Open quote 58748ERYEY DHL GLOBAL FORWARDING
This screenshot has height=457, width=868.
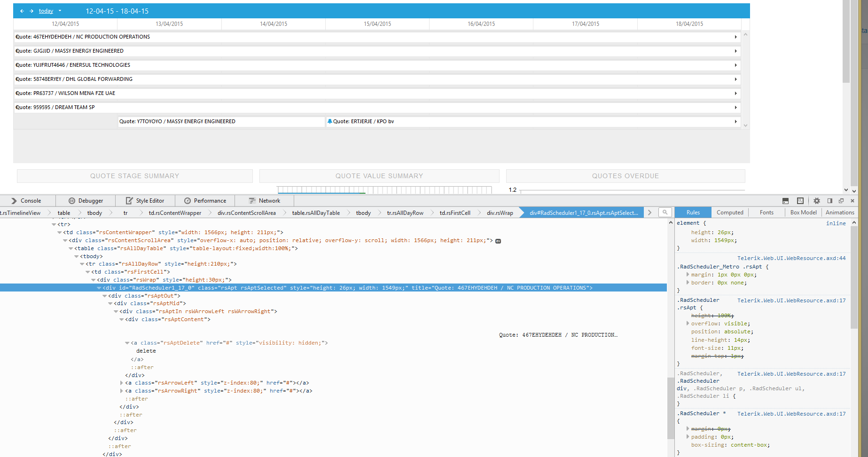(377, 79)
